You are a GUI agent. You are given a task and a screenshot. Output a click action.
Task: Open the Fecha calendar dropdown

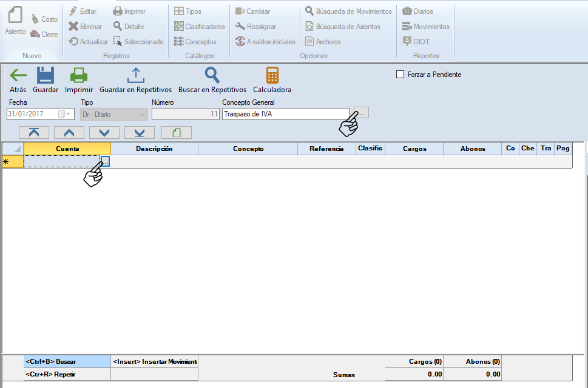coord(64,114)
